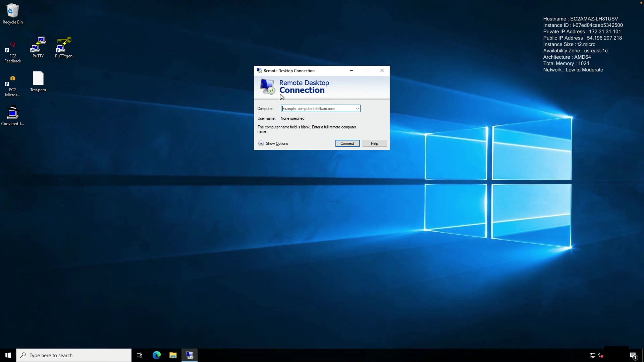This screenshot has width=644, height=362.
Task: Open Task View on the taskbar
Action: pos(140,355)
